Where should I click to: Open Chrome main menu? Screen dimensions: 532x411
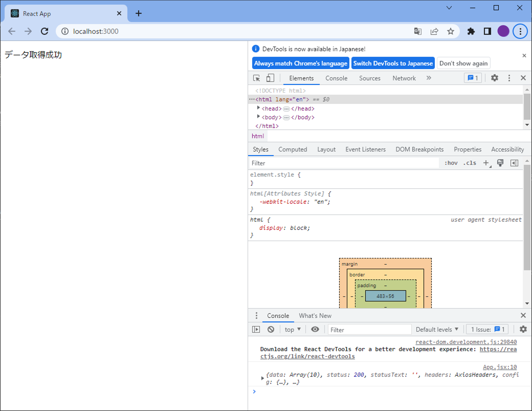click(520, 31)
